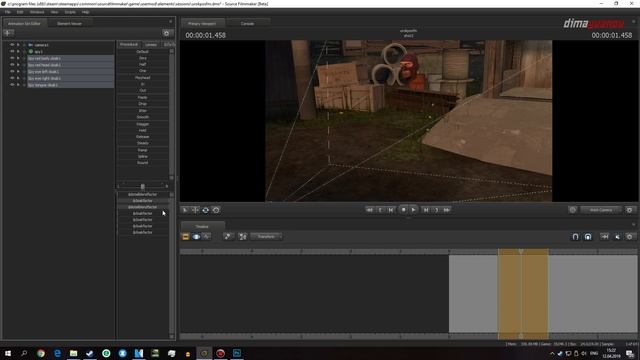The height and width of the screenshot is (360, 640).
Task: Expand the Spy red body cloak1 animation set
Action: 18,58
